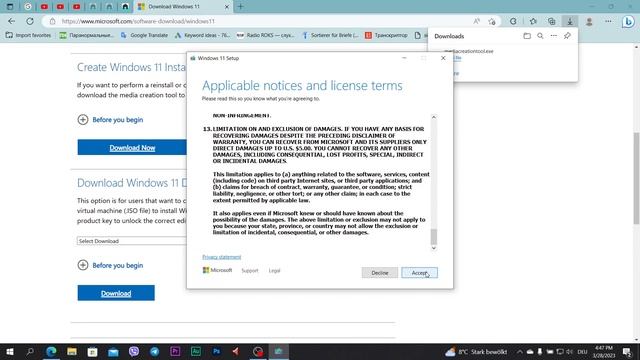Open 'Radio ROKS' bookmark
This screenshot has height=360, width=640.
[x=265, y=36]
